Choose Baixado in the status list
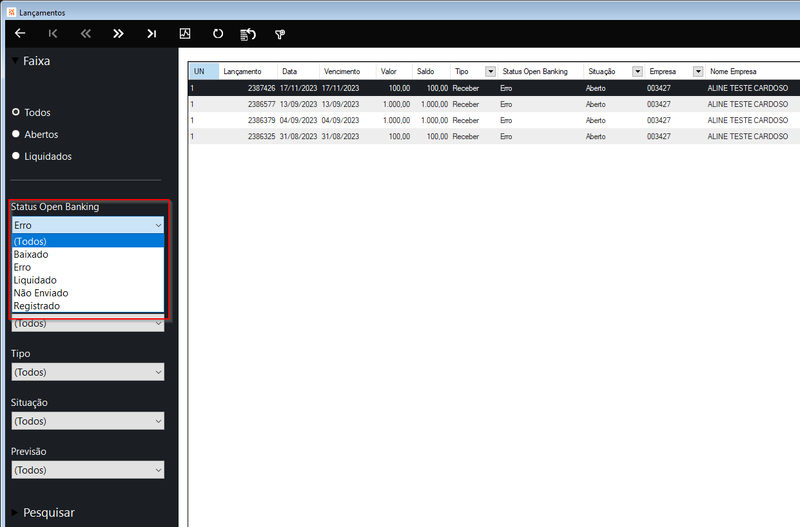 pyautogui.click(x=88, y=254)
